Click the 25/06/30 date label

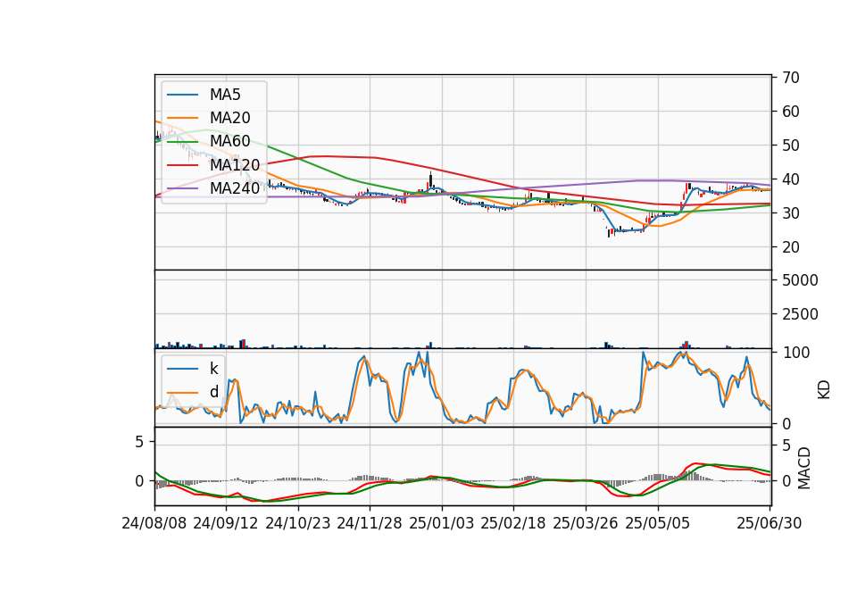(x=770, y=523)
